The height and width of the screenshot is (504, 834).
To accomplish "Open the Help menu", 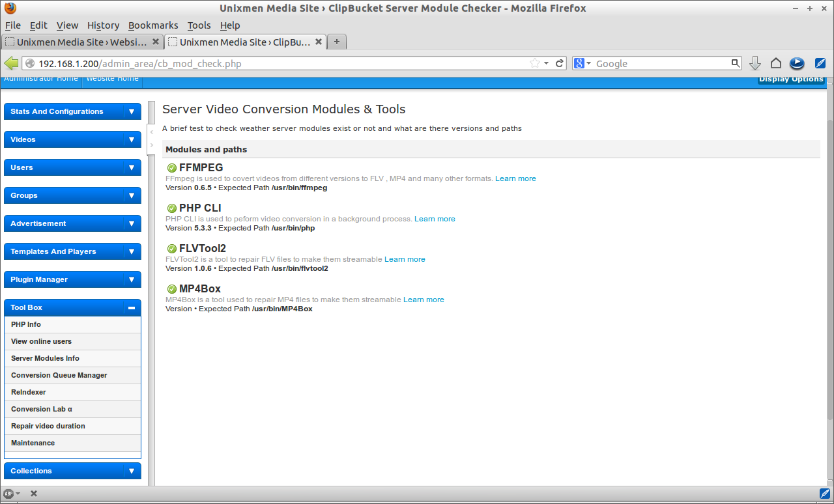I will (230, 25).
